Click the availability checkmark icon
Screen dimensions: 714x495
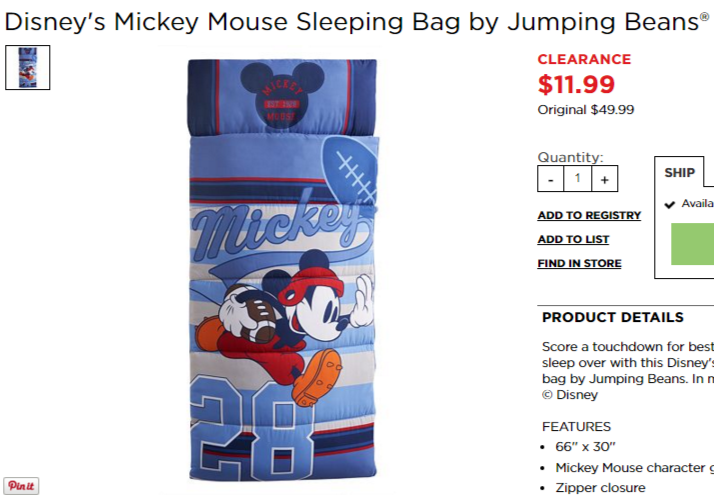[669, 204]
